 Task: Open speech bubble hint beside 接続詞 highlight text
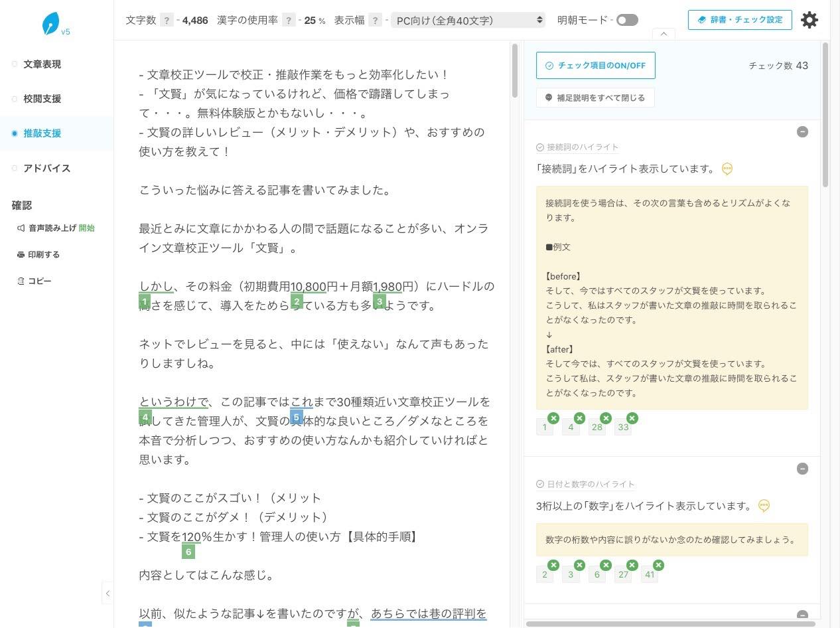pyautogui.click(x=727, y=169)
